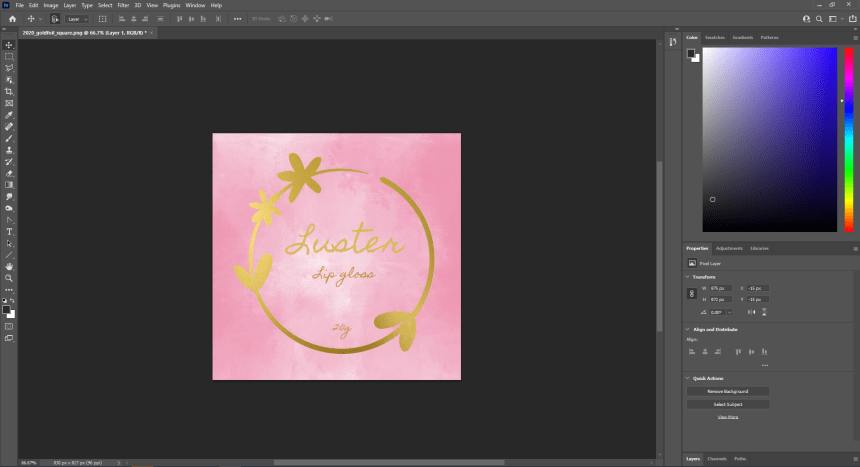The image size is (860, 467).
Task: Select the Move tool in the toolbar
Action: [x=9, y=45]
